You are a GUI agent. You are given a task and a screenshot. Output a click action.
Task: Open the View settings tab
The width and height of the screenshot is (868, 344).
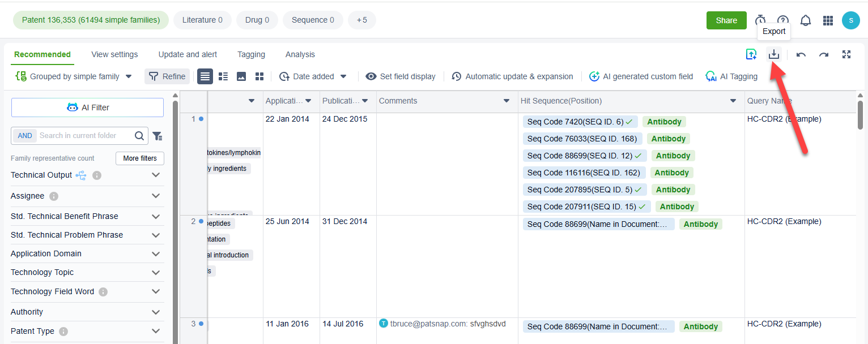[114, 54]
